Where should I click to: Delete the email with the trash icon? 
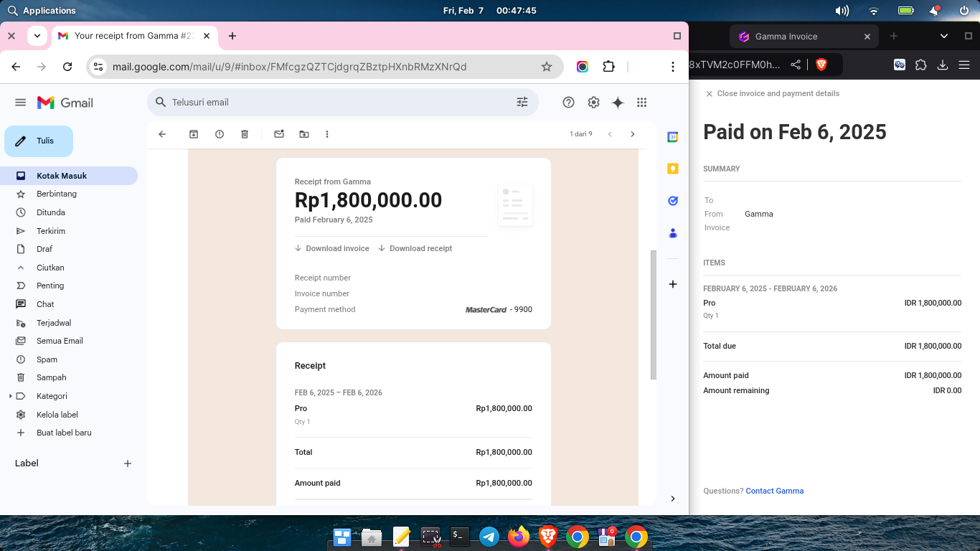coord(245,134)
